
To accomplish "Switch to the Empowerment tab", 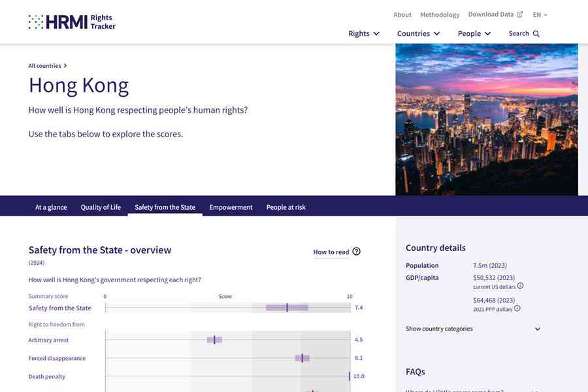I will point(231,207).
